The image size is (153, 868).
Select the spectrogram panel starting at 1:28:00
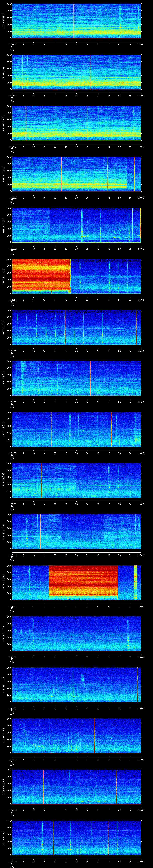76,633
